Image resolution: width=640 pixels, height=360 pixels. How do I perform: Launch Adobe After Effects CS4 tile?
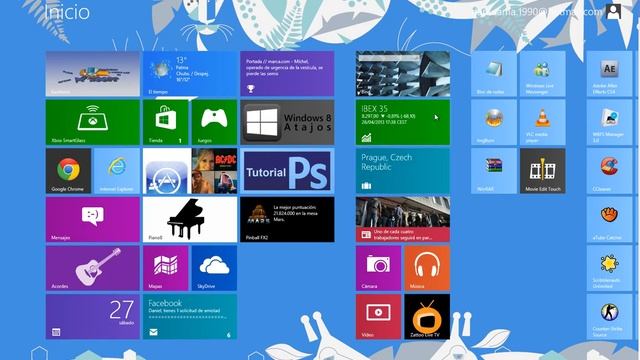(x=609, y=74)
